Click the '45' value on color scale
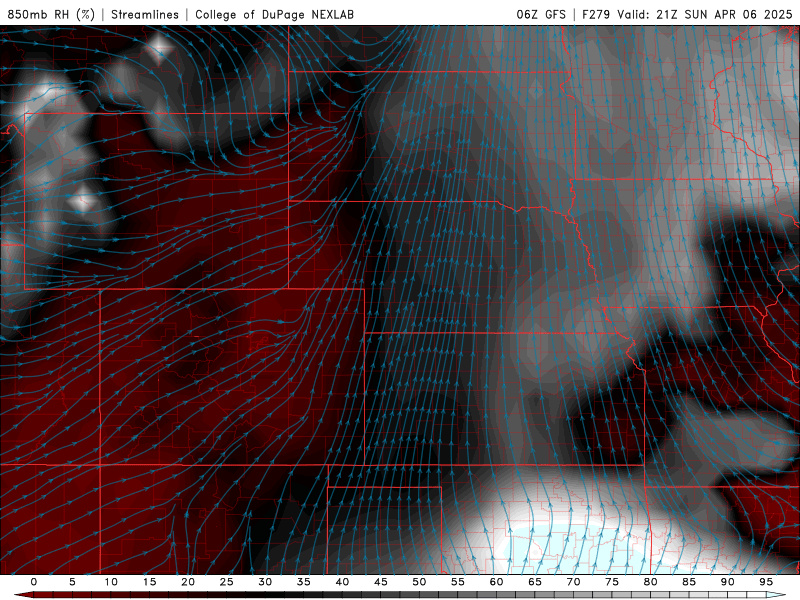Viewport: 800px width, 600px height. (381, 582)
